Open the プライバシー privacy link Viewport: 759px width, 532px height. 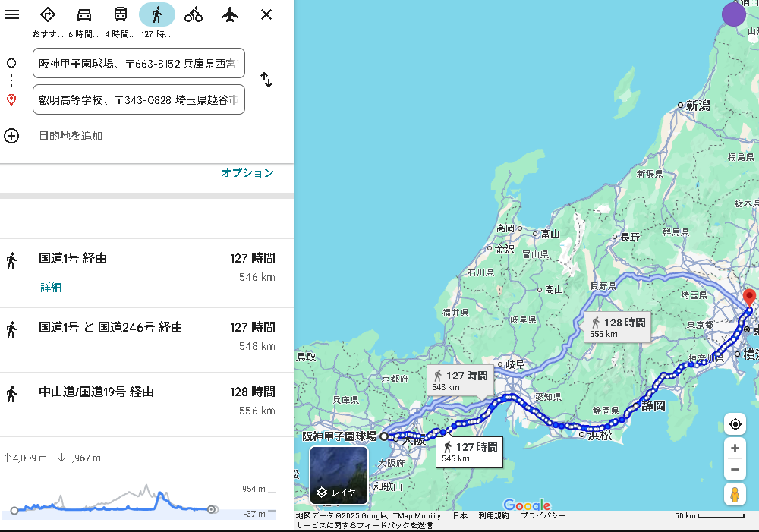543,515
